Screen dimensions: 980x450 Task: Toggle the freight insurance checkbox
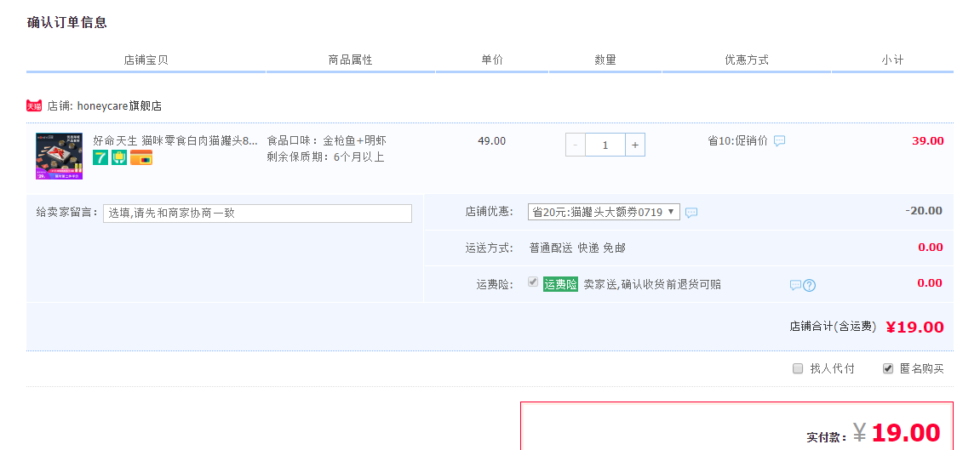(533, 282)
